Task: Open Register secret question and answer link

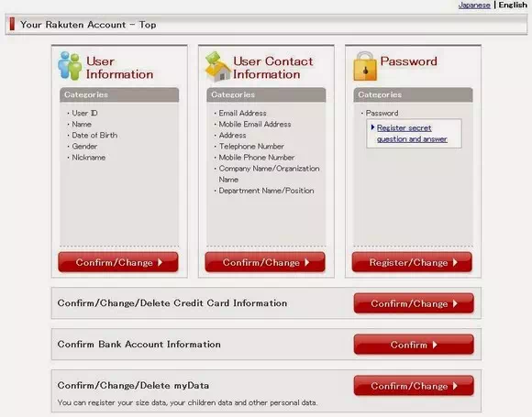Action: tap(412, 134)
